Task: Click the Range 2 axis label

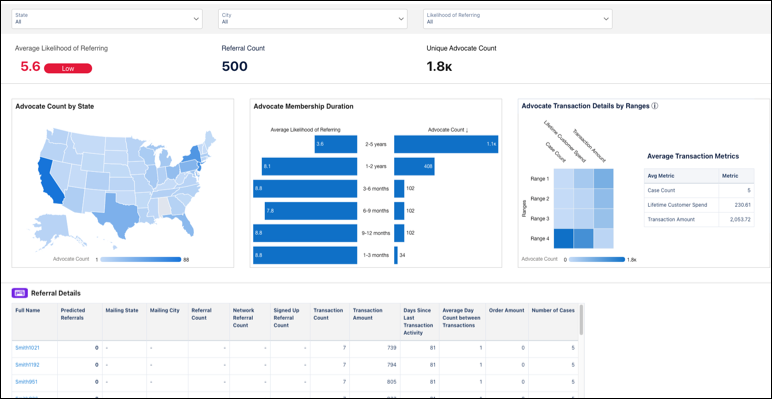Action: coord(540,198)
